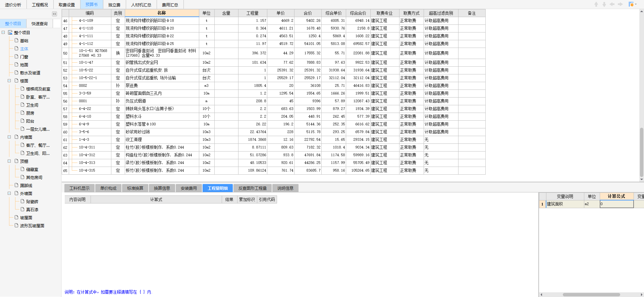Switch to the 费用汇总 tab
Viewport: 644px width, 297px height.
(170, 5)
